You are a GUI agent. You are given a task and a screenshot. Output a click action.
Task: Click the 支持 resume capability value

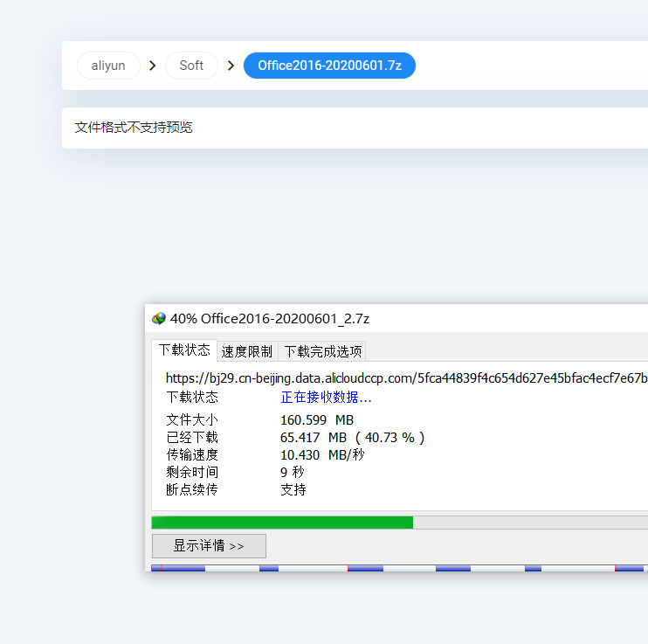293,489
